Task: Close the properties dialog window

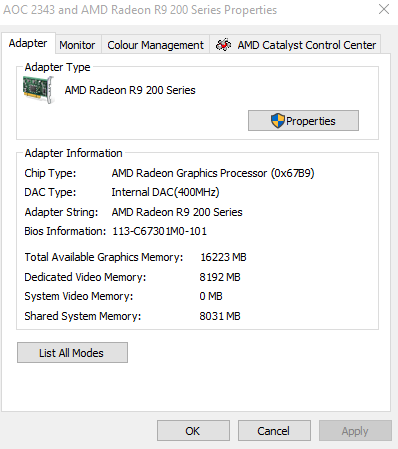Action: click(384, 9)
